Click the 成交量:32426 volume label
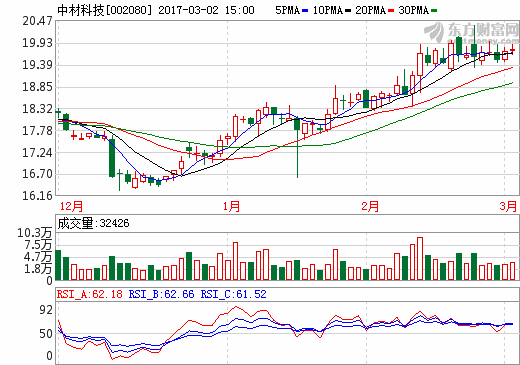The width and height of the screenshot is (520, 365). click(93, 223)
